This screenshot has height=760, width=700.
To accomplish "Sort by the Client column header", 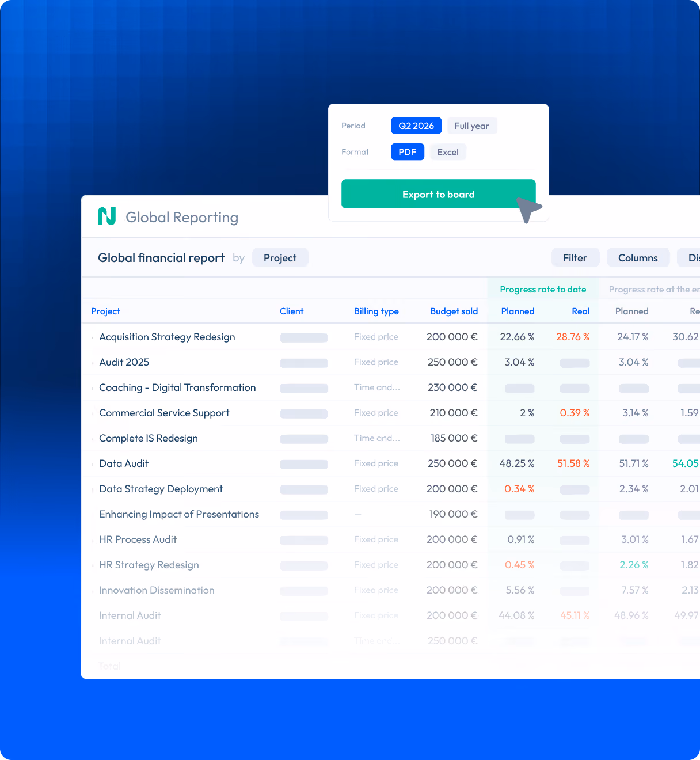I will (x=291, y=311).
